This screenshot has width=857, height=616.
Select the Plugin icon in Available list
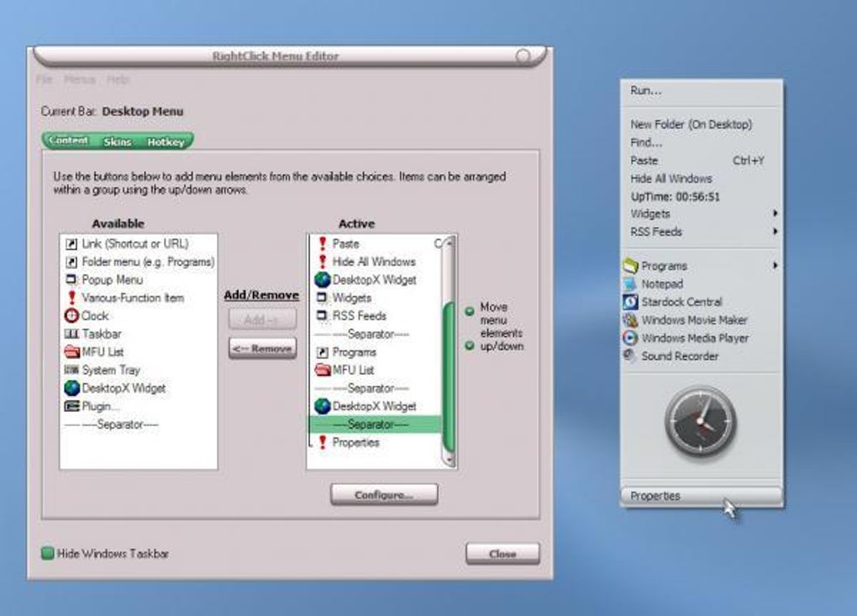pyautogui.click(x=71, y=406)
